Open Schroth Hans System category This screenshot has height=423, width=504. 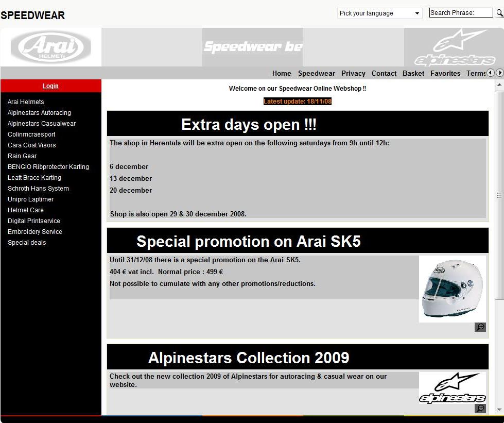point(38,189)
